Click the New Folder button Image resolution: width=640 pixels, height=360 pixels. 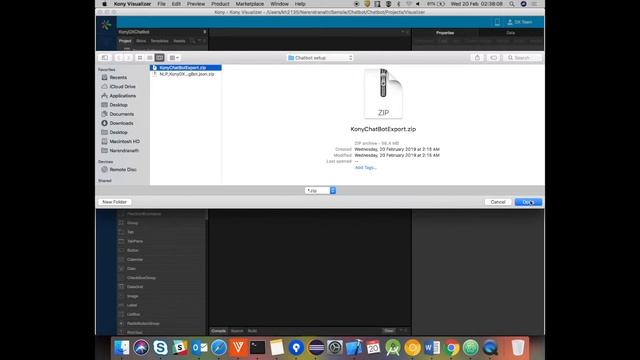(114, 202)
